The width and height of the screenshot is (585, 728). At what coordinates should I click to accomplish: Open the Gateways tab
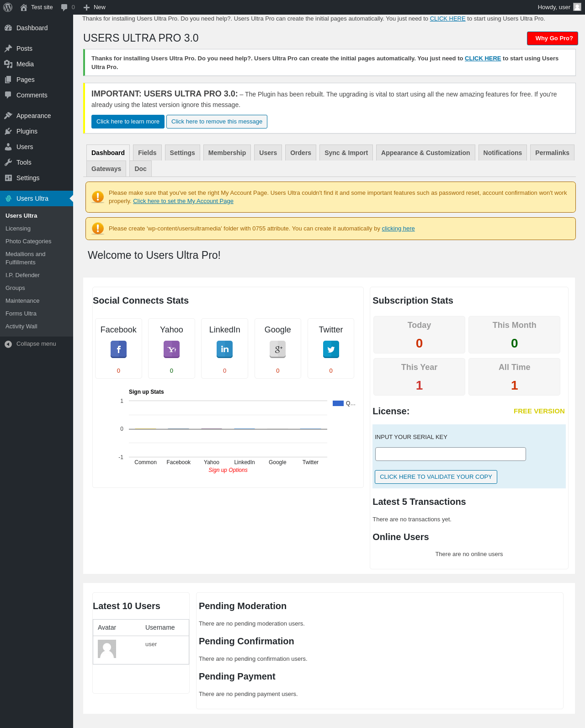(106, 169)
